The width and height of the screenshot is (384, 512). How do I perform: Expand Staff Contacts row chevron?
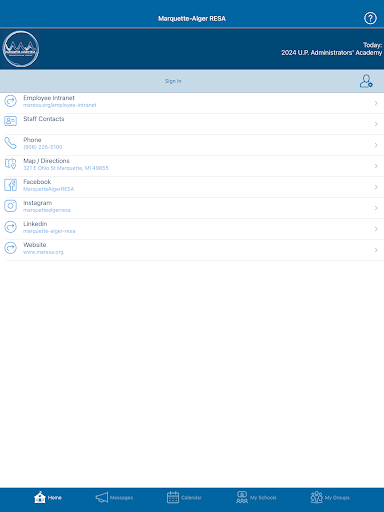click(x=376, y=124)
